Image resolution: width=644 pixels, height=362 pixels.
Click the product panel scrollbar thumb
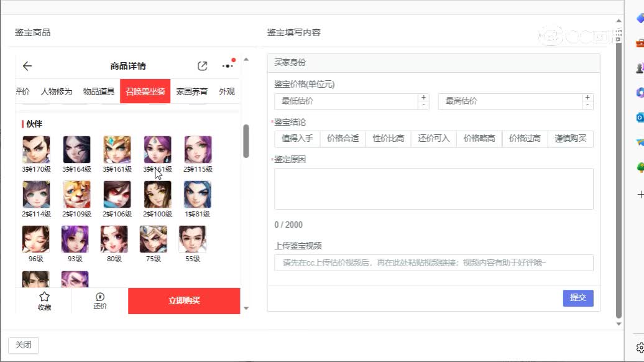(x=246, y=141)
